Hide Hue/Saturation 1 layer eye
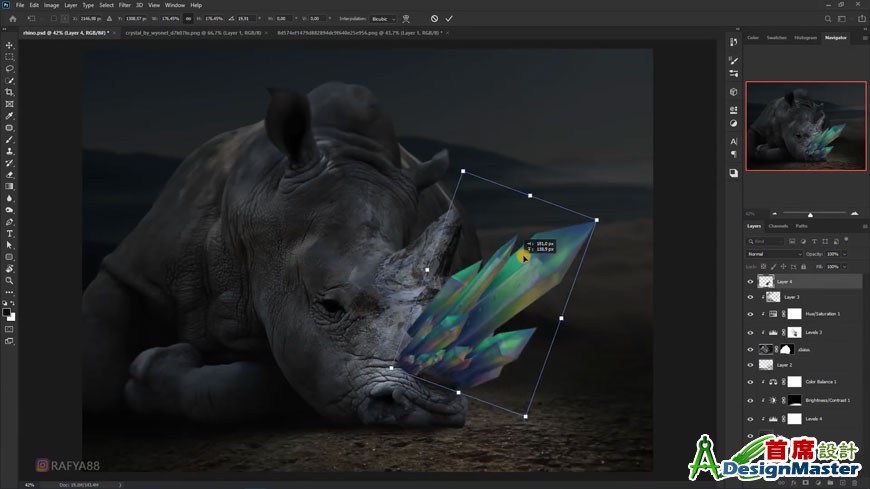 750,314
